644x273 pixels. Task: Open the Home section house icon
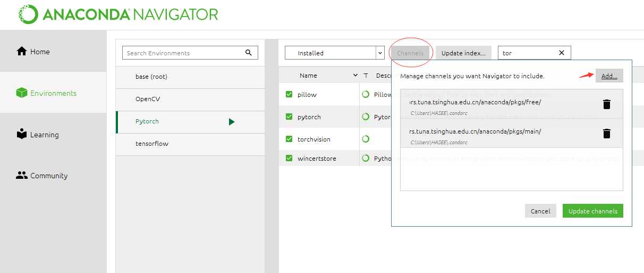pyautogui.click(x=22, y=51)
